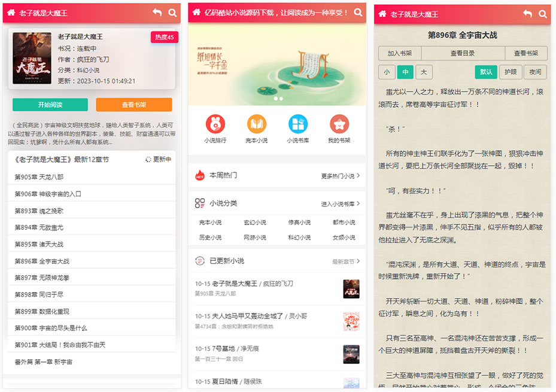Open chapter 第897章 无限神龙拳
The height and width of the screenshot is (392, 556).
[92, 278]
